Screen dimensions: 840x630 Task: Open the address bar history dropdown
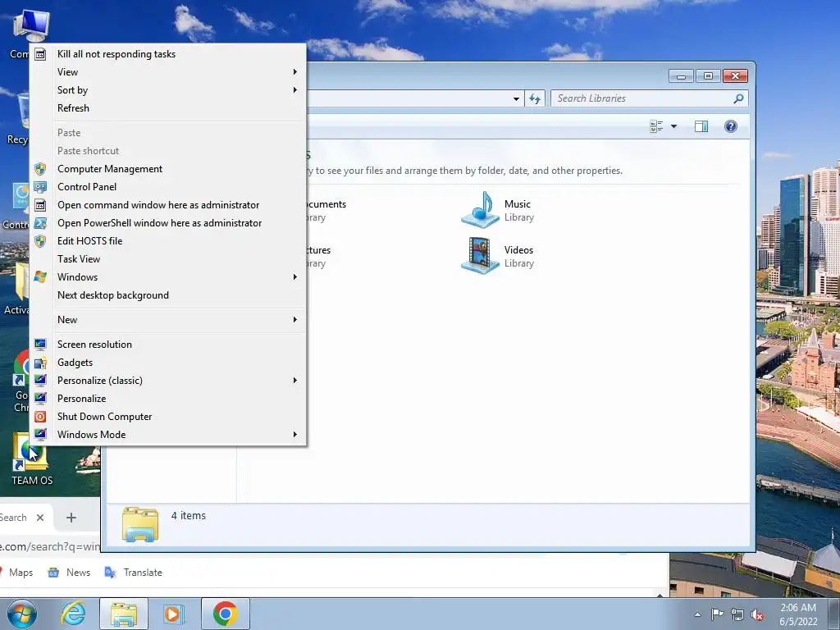[516, 98]
